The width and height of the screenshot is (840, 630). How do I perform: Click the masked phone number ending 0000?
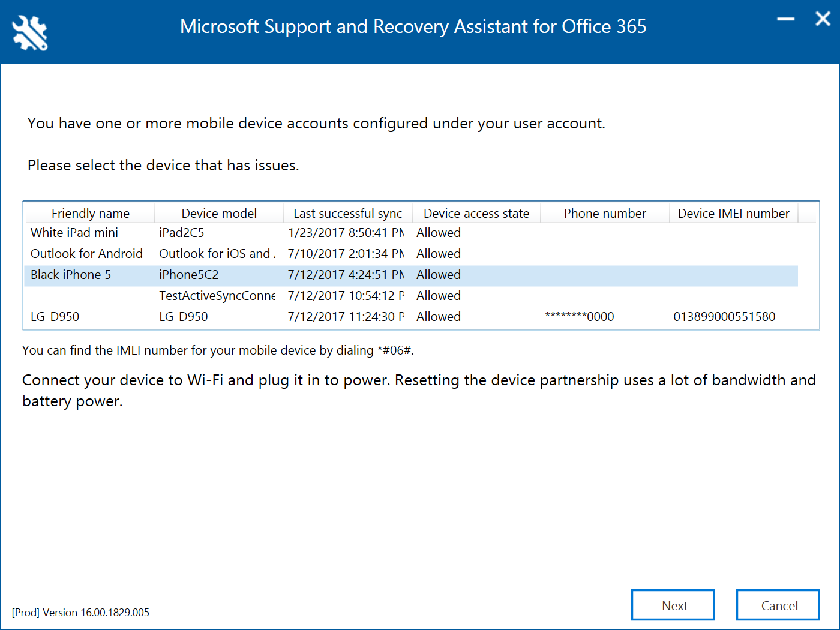coord(579,317)
